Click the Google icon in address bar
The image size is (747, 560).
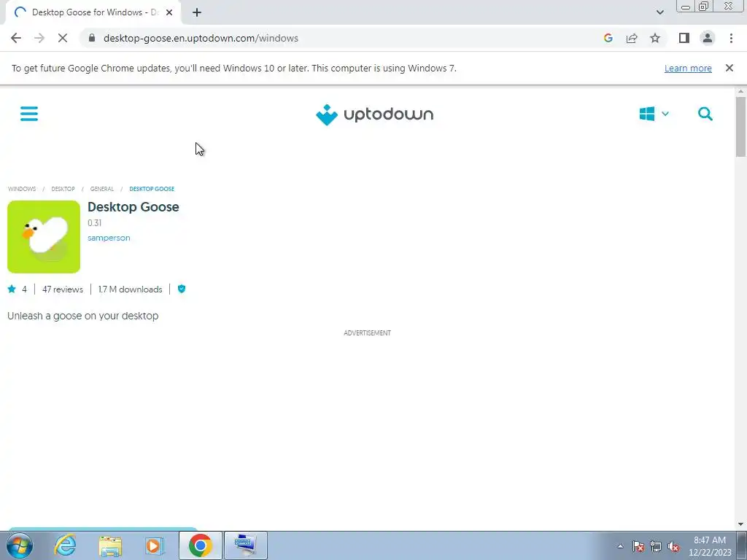(608, 38)
